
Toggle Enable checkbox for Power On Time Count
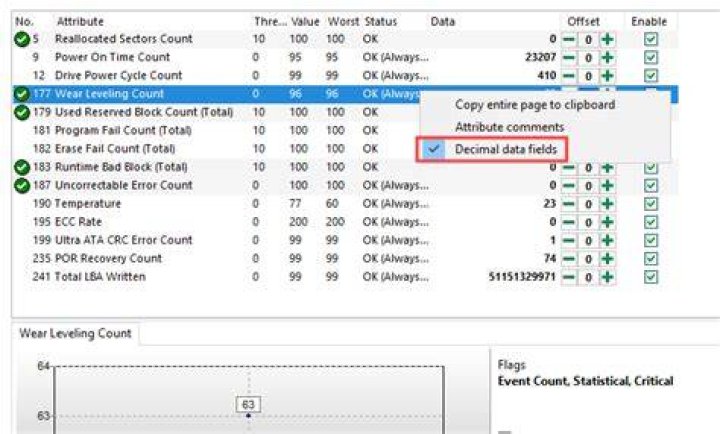coord(651,57)
